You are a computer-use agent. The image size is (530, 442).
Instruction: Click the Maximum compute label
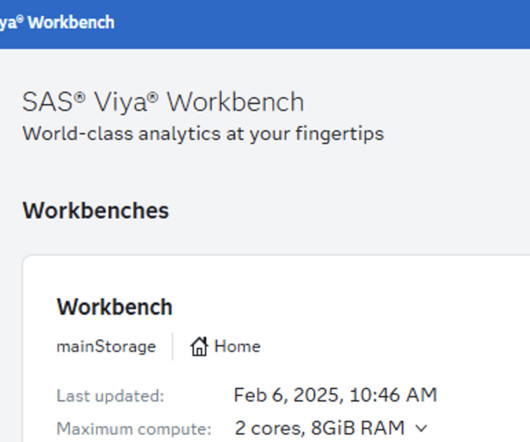click(x=134, y=429)
